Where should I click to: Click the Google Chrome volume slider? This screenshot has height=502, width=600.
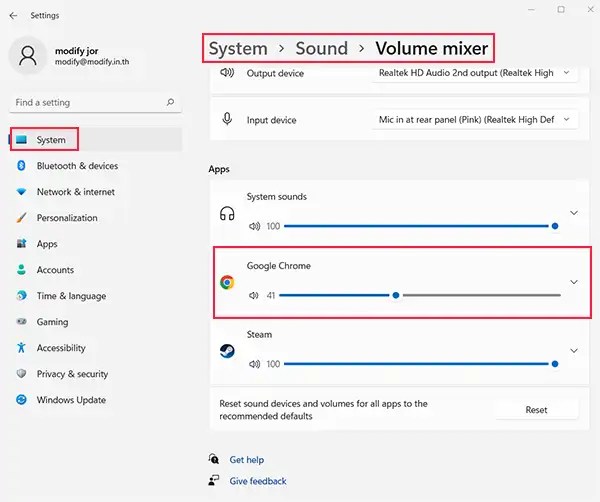420,295
